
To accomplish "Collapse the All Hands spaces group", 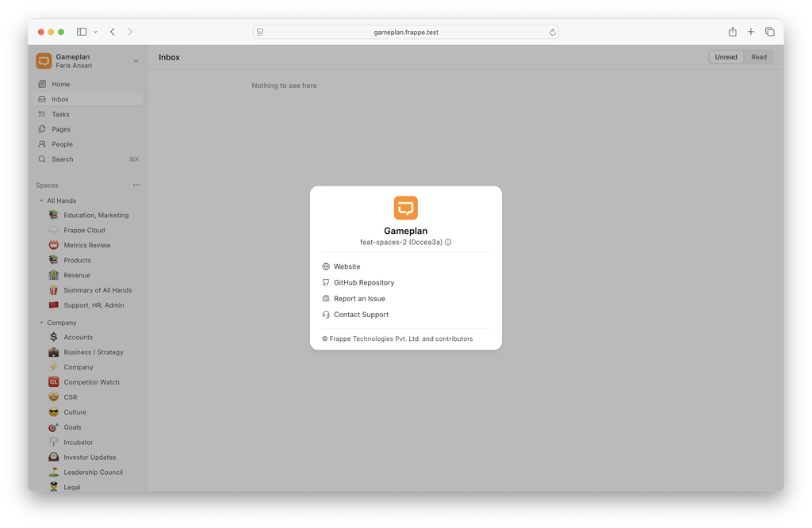I will point(42,201).
